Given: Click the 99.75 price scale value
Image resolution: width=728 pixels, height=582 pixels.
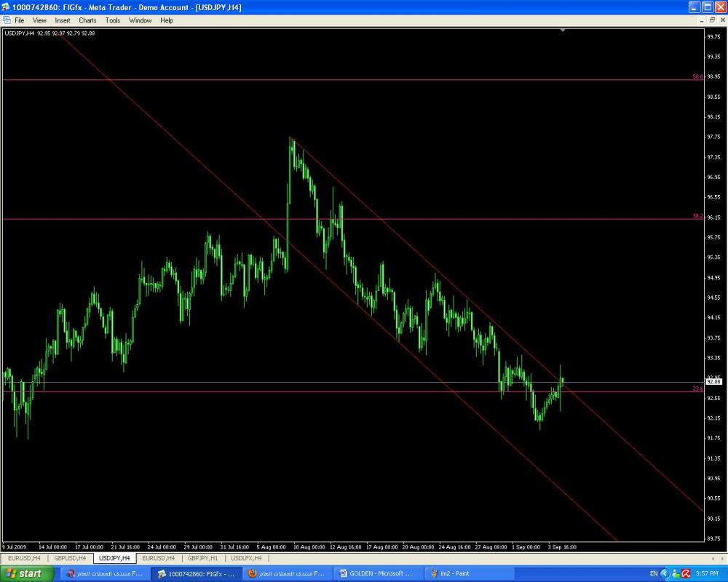Looking at the screenshot, I should click(713, 36).
